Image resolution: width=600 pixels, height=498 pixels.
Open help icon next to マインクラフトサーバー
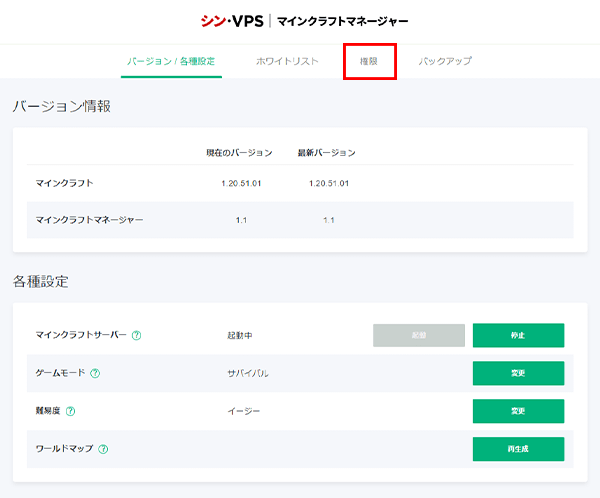pos(137,335)
